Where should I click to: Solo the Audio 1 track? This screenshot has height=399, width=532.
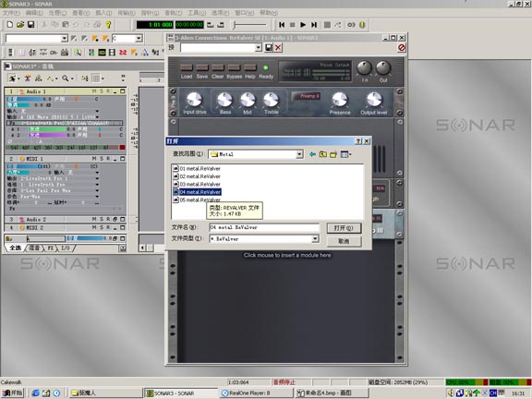102,91
